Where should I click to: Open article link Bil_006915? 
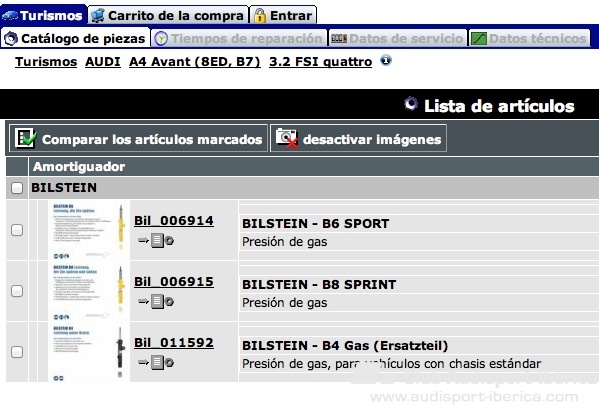click(x=174, y=282)
